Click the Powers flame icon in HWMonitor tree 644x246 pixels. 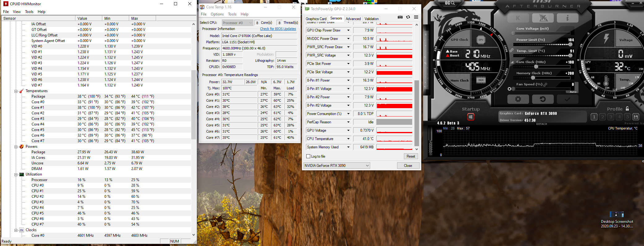point(22,146)
